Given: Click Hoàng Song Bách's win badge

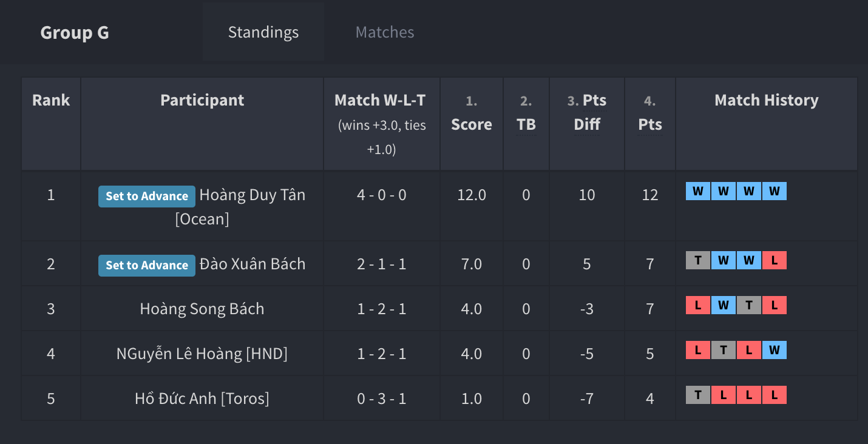Looking at the screenshot, I should tap(724, 306).
